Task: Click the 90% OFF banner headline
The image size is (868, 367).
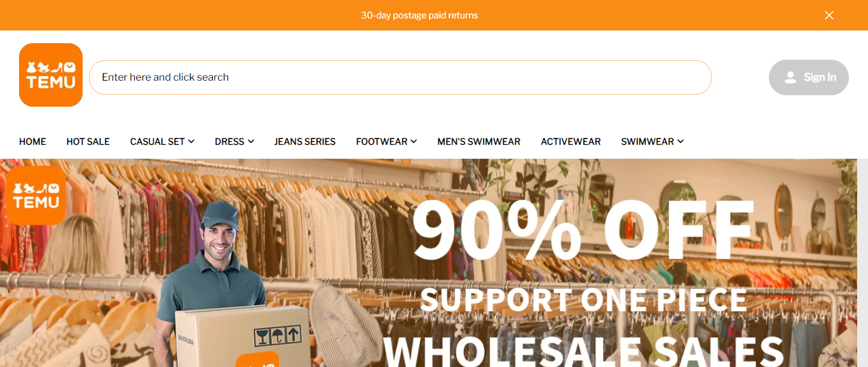Action: (583, 229)
